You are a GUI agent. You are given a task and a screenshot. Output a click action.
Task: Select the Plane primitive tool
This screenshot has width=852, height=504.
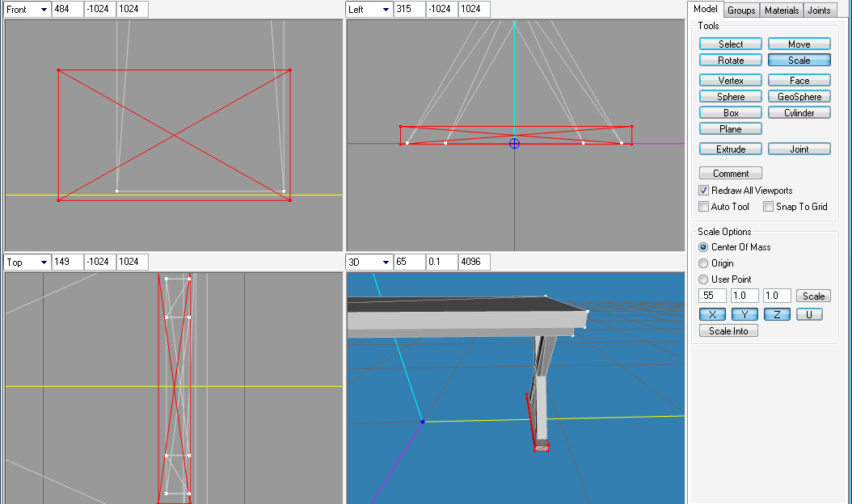[731, 129]
